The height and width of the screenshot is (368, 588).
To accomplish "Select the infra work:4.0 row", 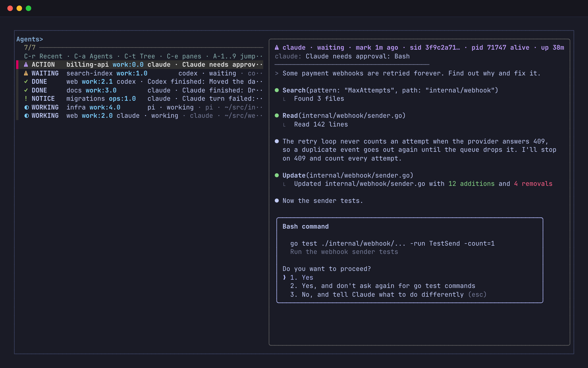I will pos(140,107).
